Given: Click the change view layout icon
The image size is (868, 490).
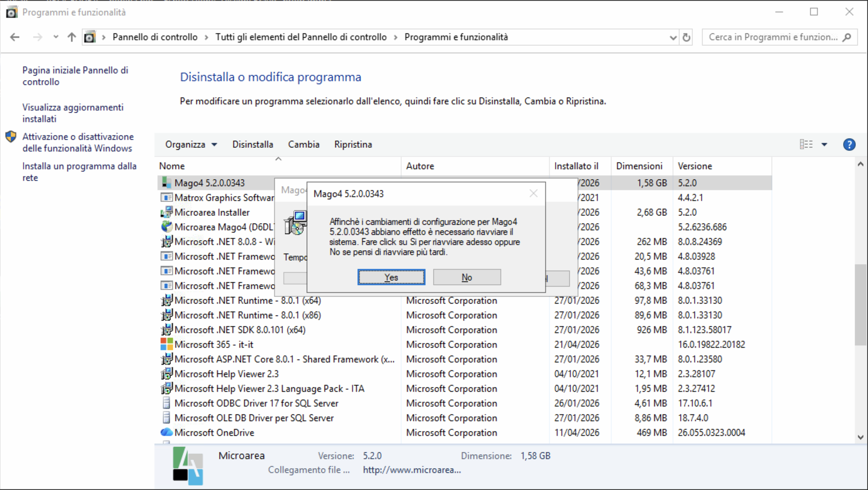Looking at the screenshot, I should click(806, 145).
